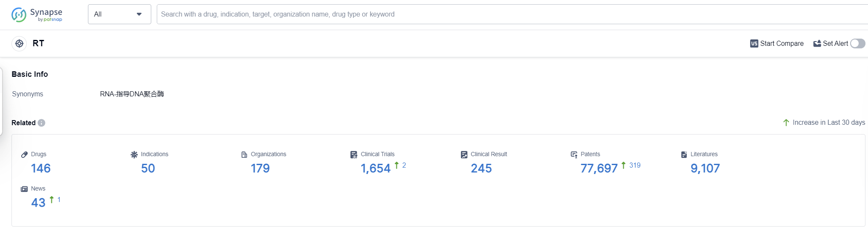Click the search category dropdown arrow
The image size is (868, 230).
tap(139, 14)
